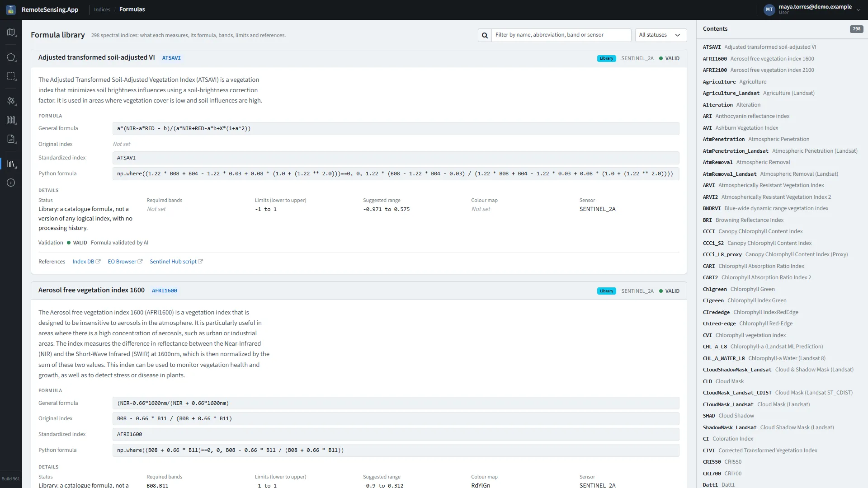Select CVI Chlorophyll vegetation index entry
This screenshot has width=868, height=488.
[x=744, y=335]
